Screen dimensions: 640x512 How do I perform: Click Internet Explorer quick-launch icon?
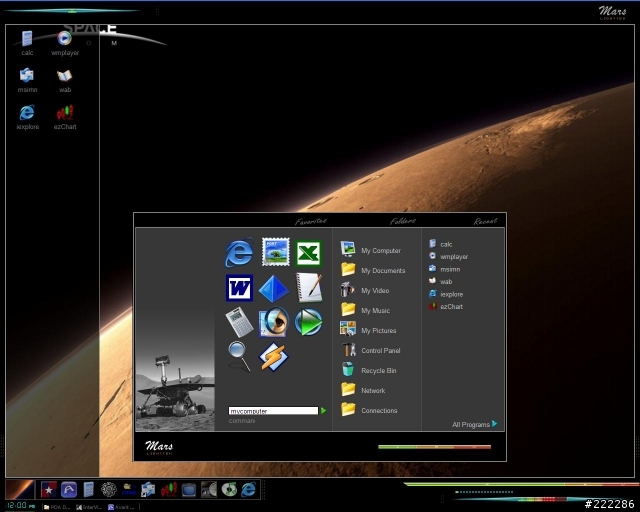click(249, 490)
